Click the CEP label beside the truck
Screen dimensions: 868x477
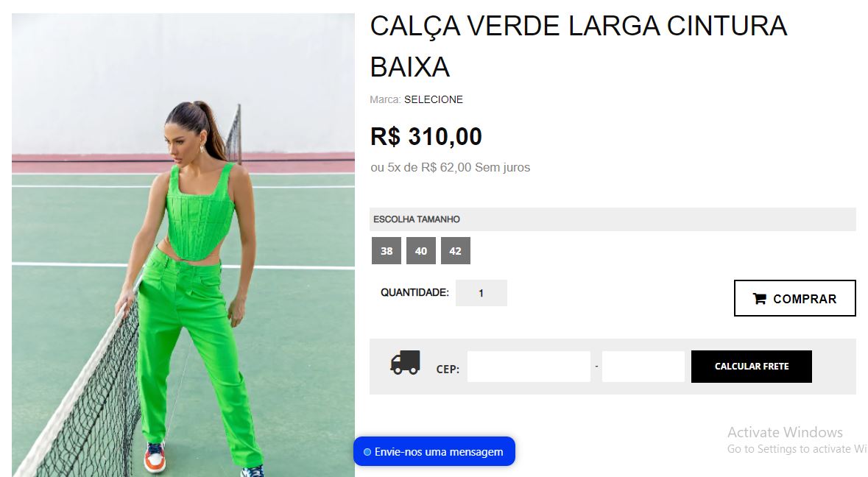448,369
